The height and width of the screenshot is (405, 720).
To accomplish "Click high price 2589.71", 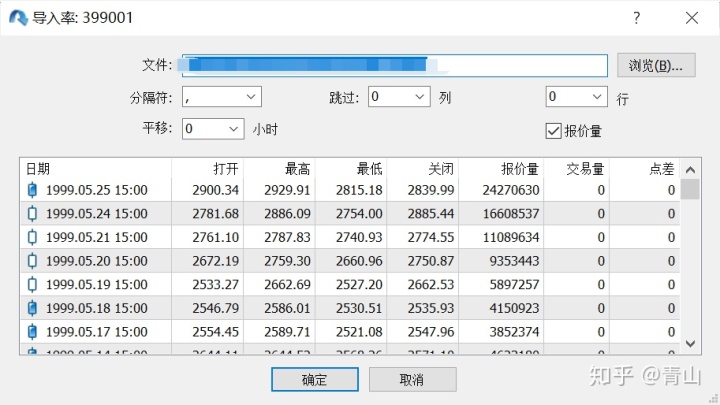I will click(287, 332).
